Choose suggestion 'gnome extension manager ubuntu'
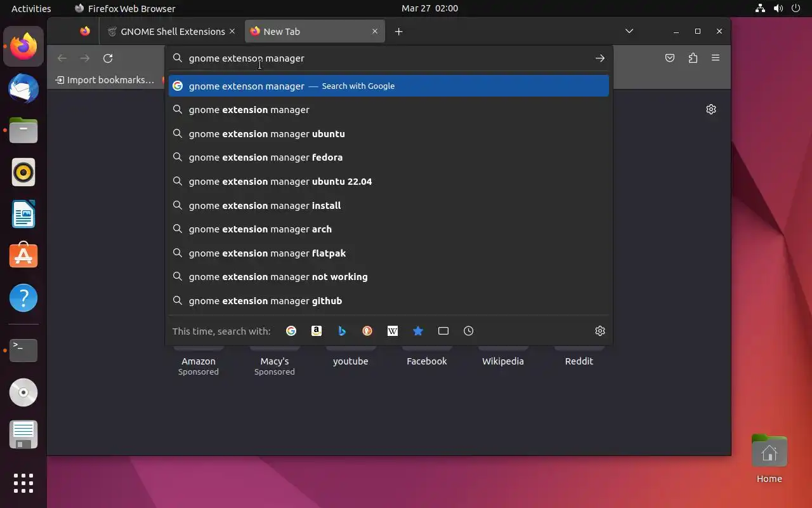This screenshot has height=508, width=812. [388, 134]
